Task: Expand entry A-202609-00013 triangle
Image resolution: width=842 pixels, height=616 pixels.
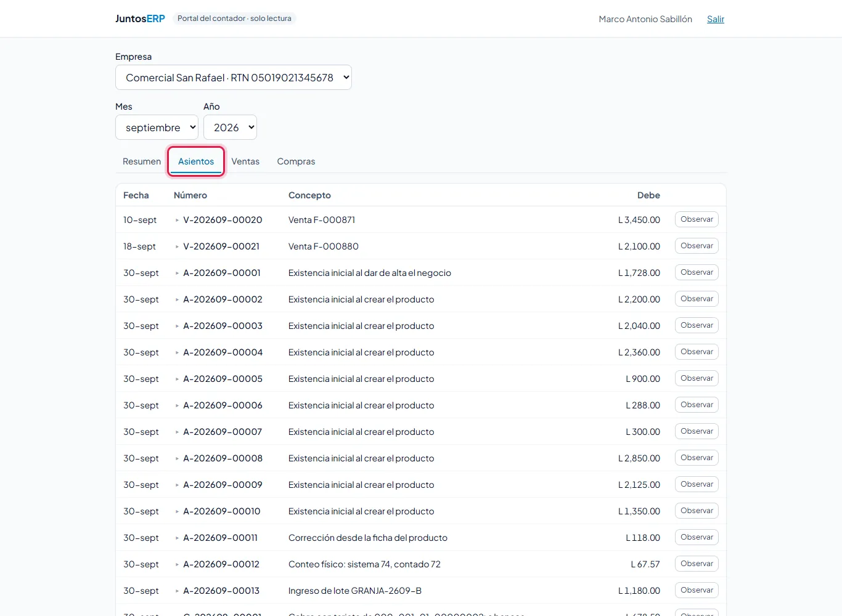Action: pyautogui.click(x=177, y=591)
